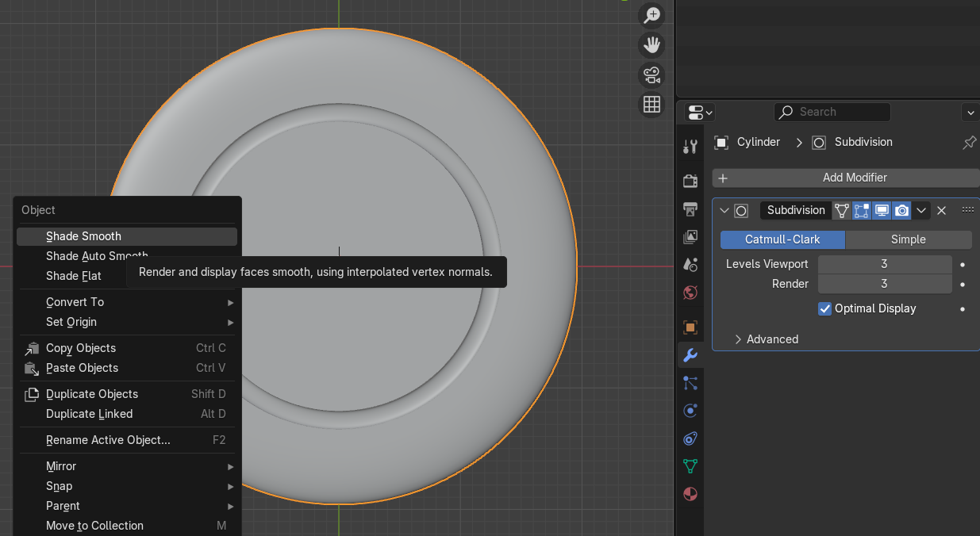Click the viewport hand pan icon
The height and width of the screenshot is (536, 980).
pyautogui.click(x=652, y=45)
